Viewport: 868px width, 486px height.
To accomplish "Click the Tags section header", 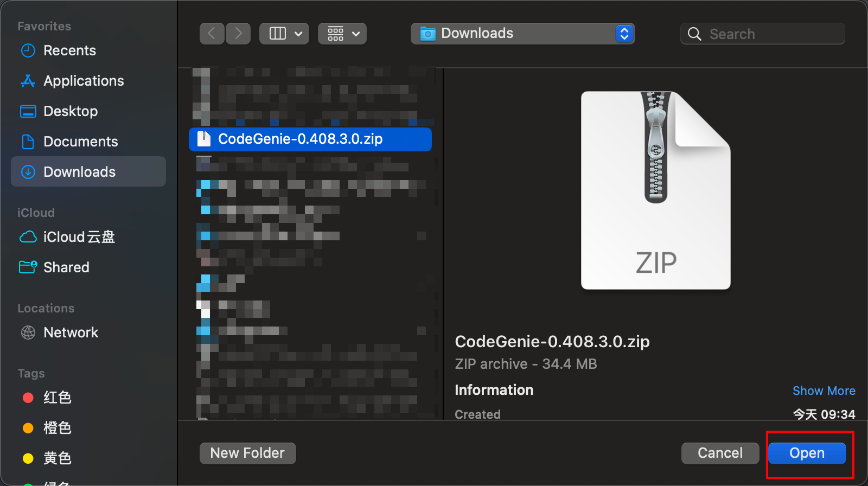I will (x=31, y=373).
